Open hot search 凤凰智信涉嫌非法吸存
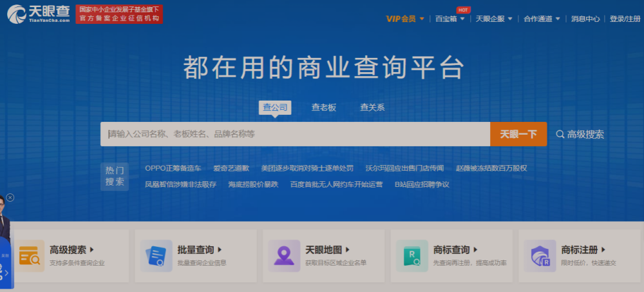Viewport: 644px width, 292px height. (x=181, y=184)
